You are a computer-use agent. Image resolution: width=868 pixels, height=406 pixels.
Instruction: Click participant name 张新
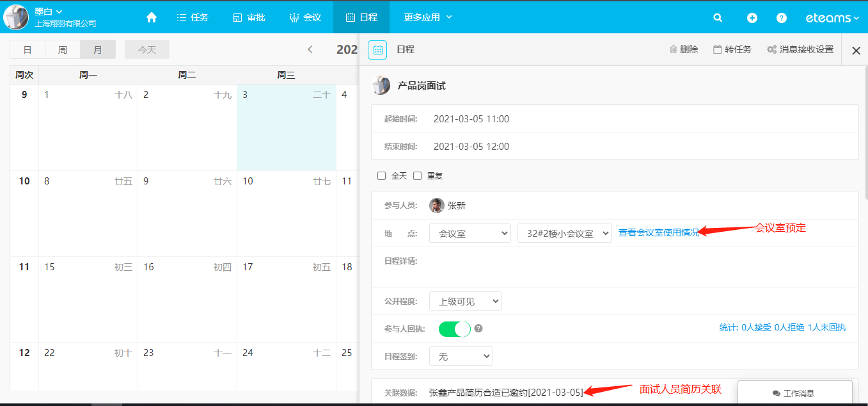click(457, 206)
